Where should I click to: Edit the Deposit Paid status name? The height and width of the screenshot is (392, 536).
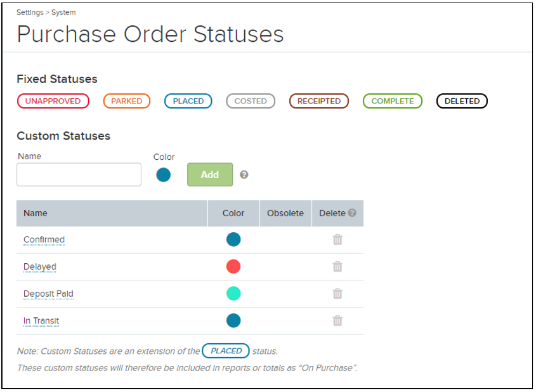pos(48,294)
